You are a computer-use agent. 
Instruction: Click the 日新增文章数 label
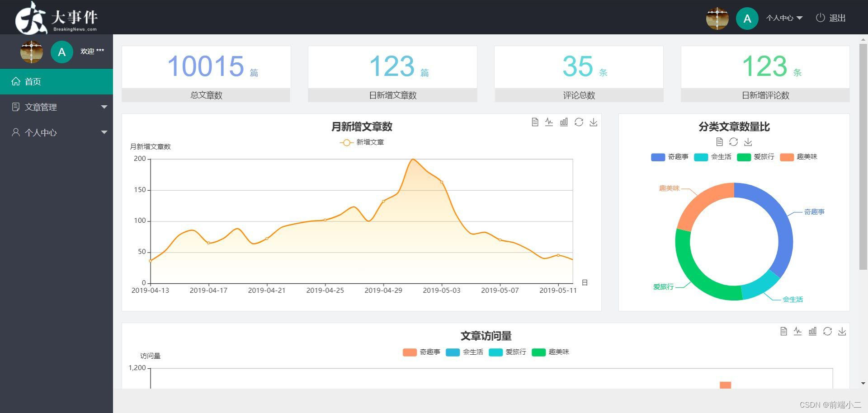393,95
